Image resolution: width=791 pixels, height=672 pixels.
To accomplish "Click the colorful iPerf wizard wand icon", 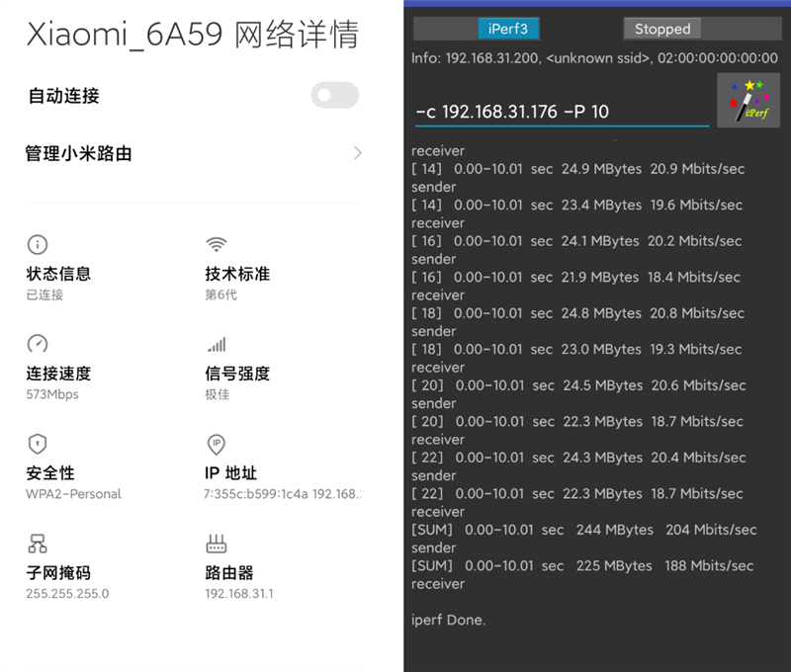I will [x=748, y=99].
